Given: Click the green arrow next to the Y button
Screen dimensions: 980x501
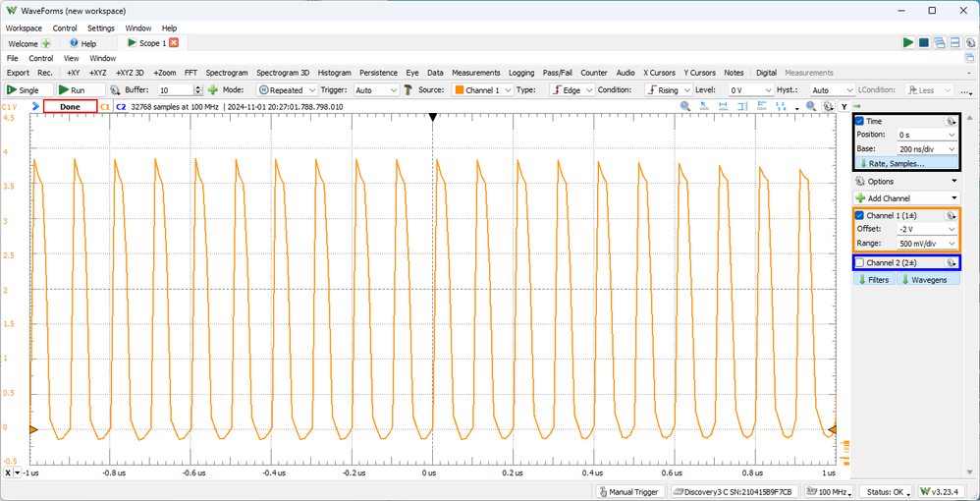Looking at the screenshot, I should 857,107.
